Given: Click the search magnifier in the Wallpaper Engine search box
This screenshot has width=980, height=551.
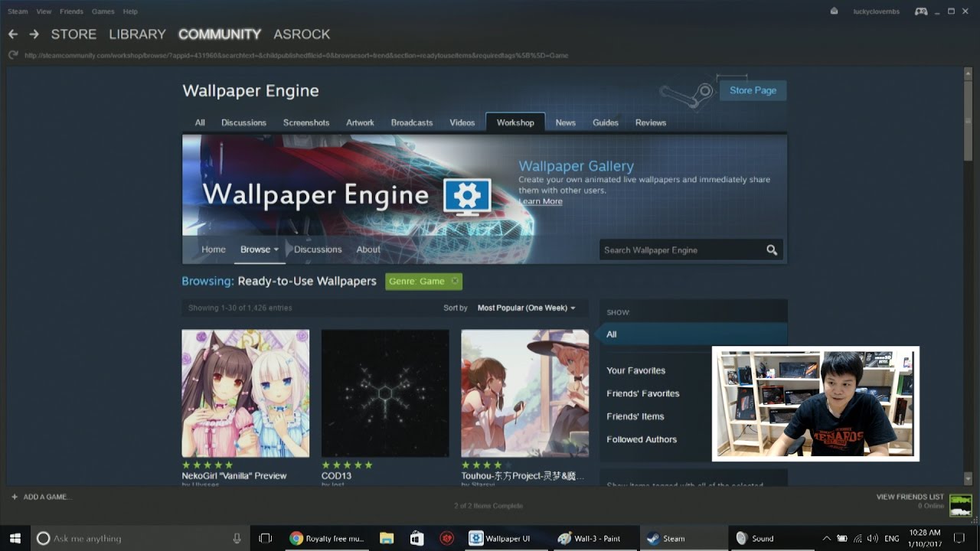Looking at the screenshot, I should 772,250.
